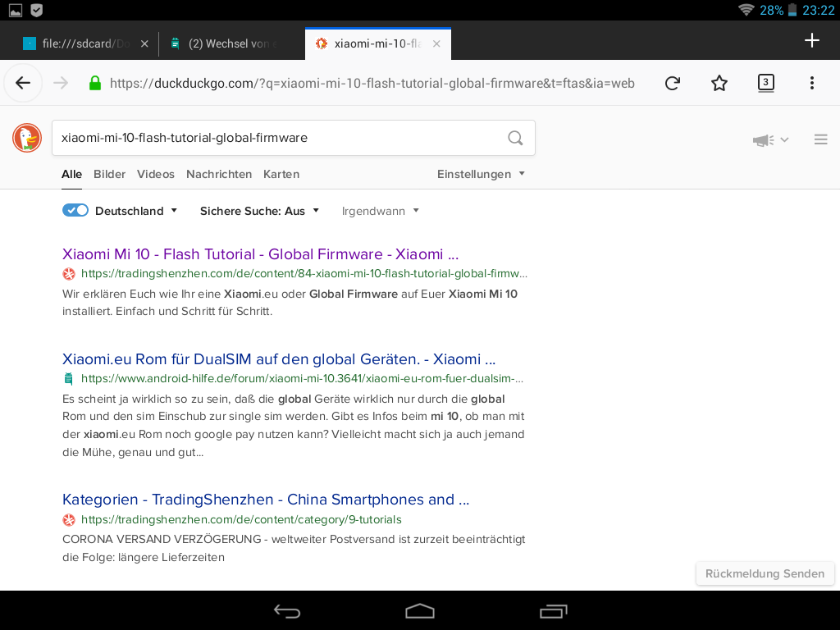Open the tab counter showing 3

coord(765,83)
